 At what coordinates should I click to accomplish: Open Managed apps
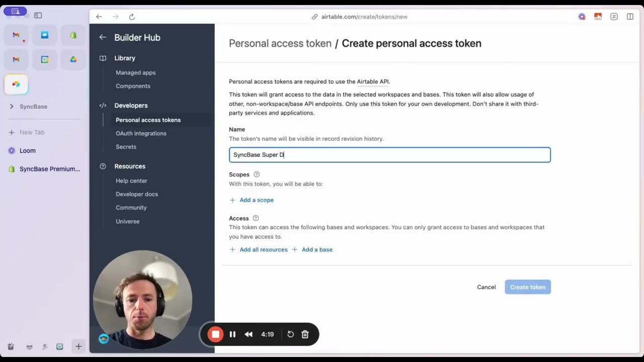pyautogui.click(x=136, y=72)
